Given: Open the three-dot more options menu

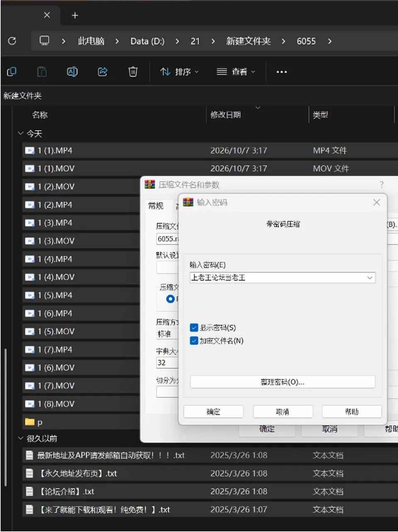Looking at the screenshot, I should tap(282, 72).
